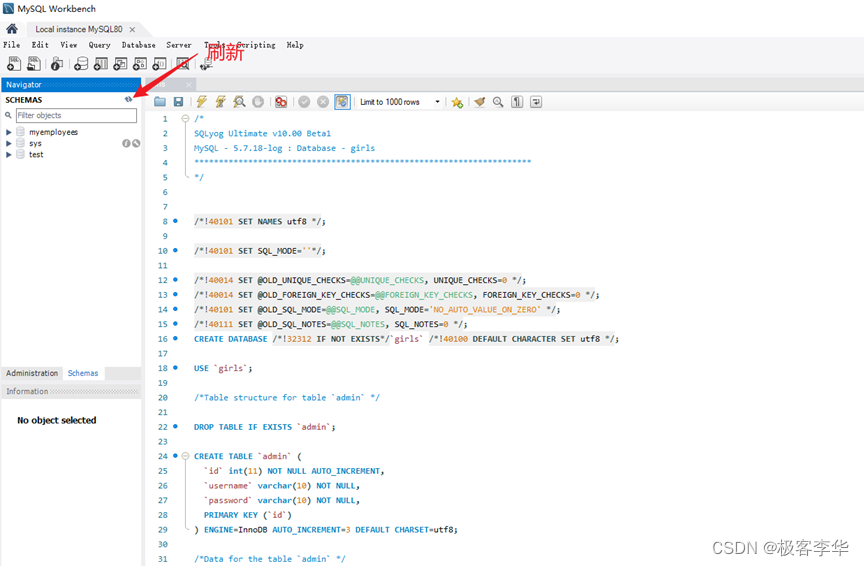Open the Query menu

pos(99,45)
